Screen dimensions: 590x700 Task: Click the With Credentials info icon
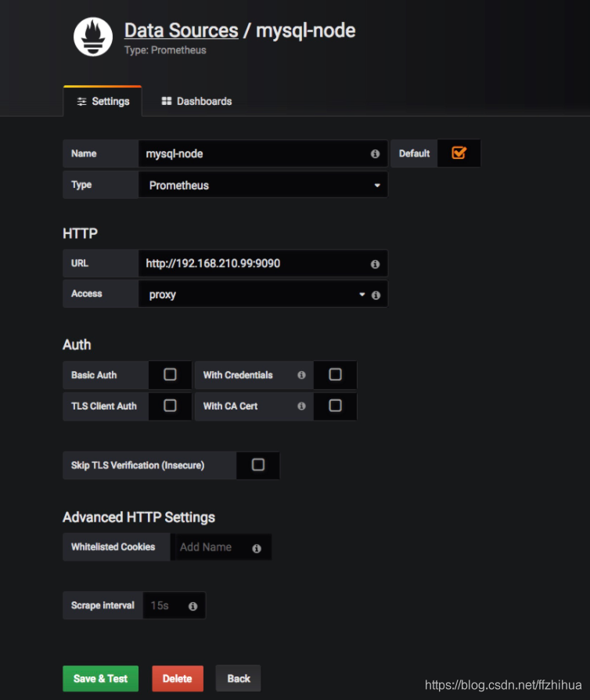point(302,375)
